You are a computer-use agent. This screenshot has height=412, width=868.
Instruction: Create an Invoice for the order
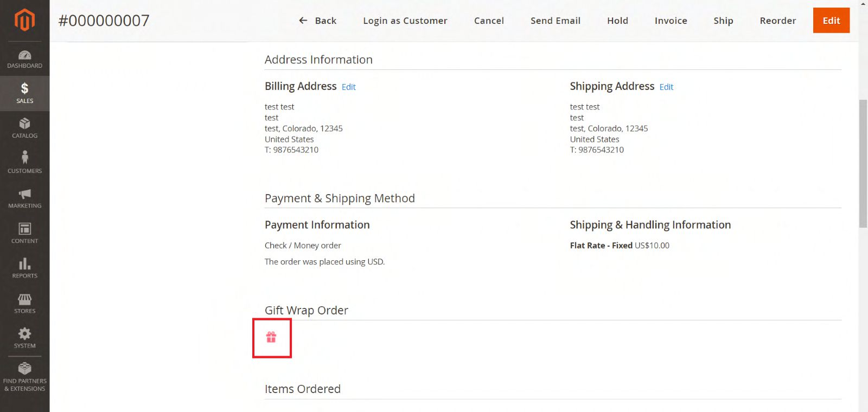pos(671,21)
